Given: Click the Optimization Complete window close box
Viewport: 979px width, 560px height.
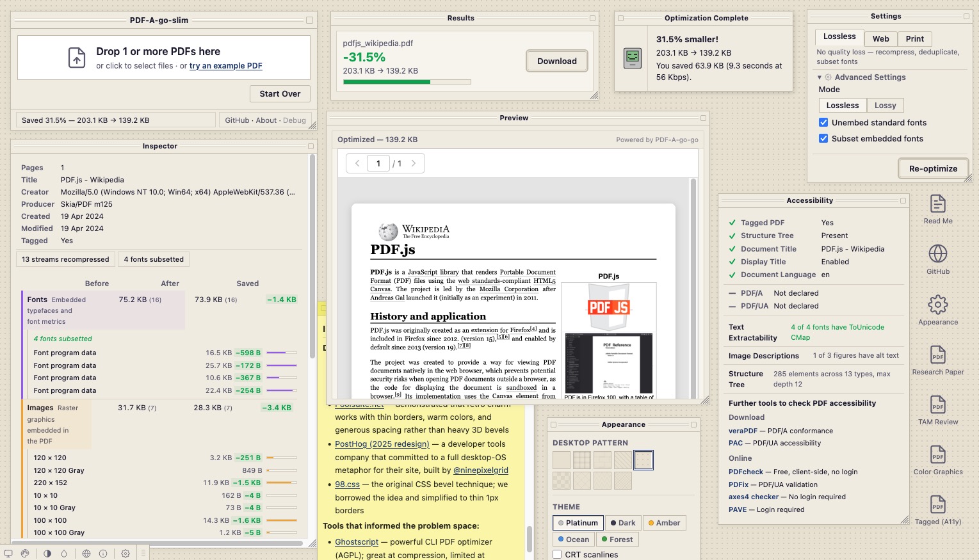Looking at the screenshot, I should pos(620,19).
